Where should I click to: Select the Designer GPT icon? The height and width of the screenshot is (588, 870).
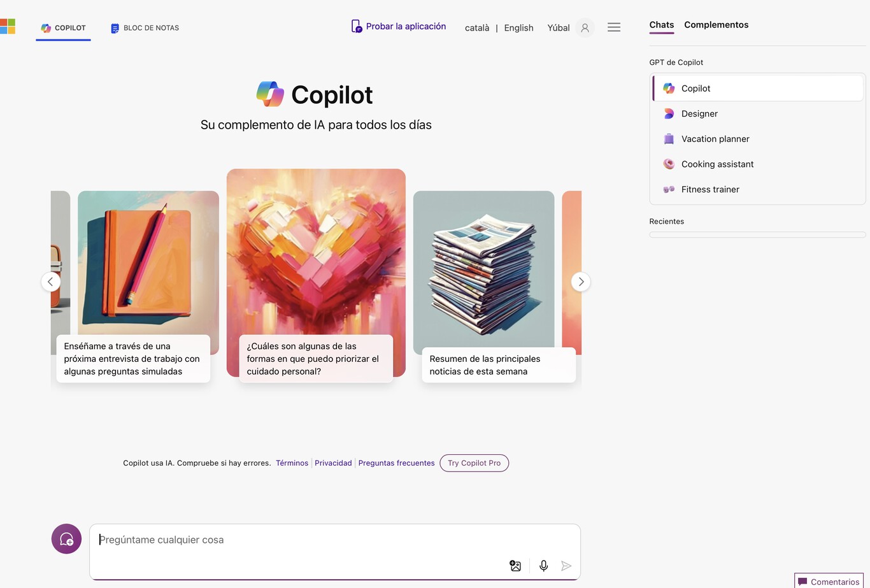(669, 113)
